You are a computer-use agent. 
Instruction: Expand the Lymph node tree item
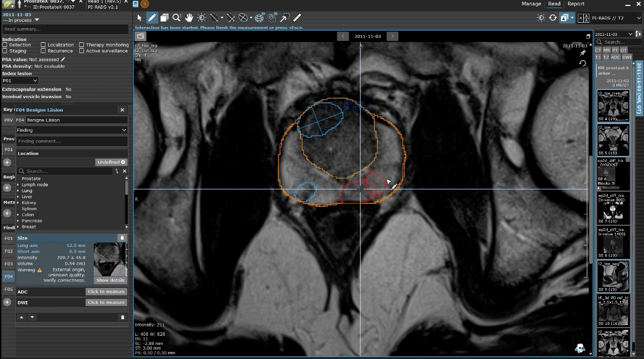click(x=18, y=185)
